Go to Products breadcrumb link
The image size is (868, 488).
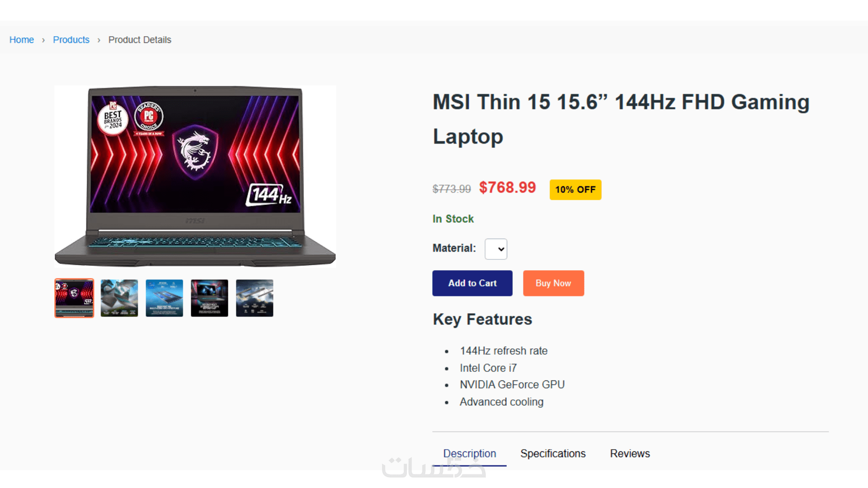[71, 40]
